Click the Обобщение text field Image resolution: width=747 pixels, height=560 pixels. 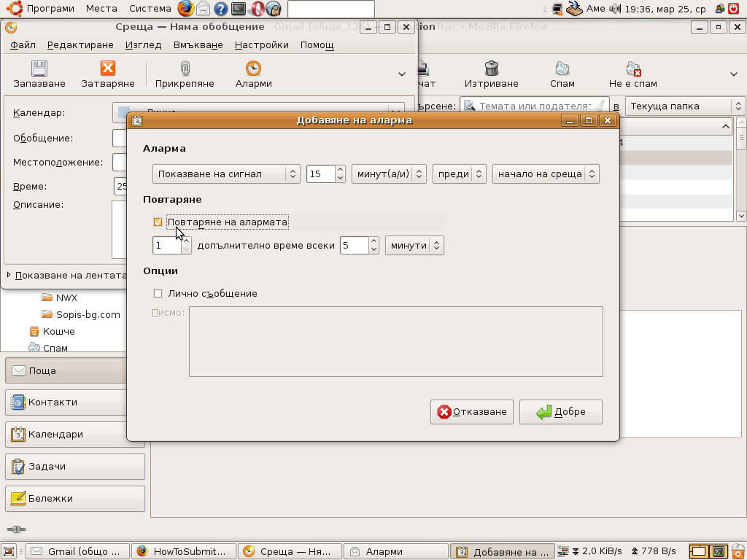point(120,139)
